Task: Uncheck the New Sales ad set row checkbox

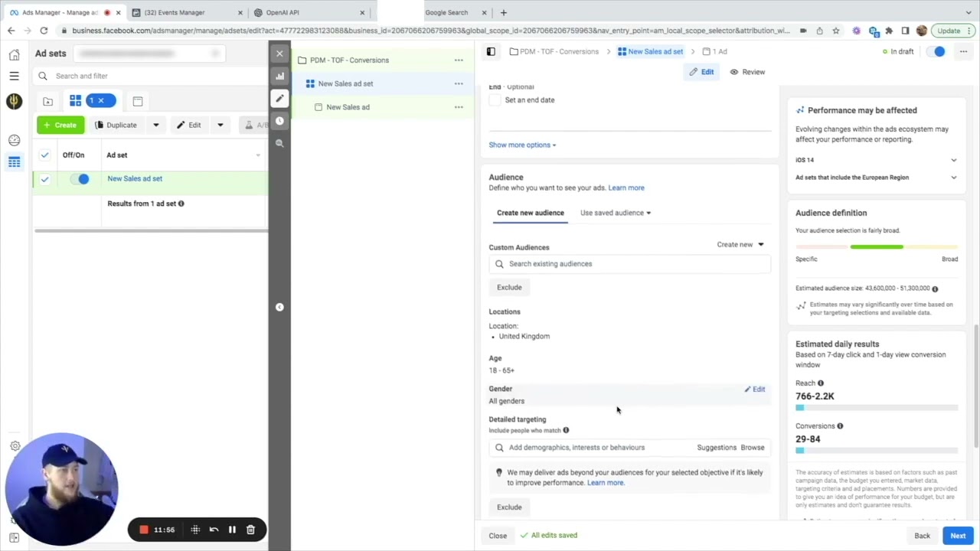Action: coord(44,178)
